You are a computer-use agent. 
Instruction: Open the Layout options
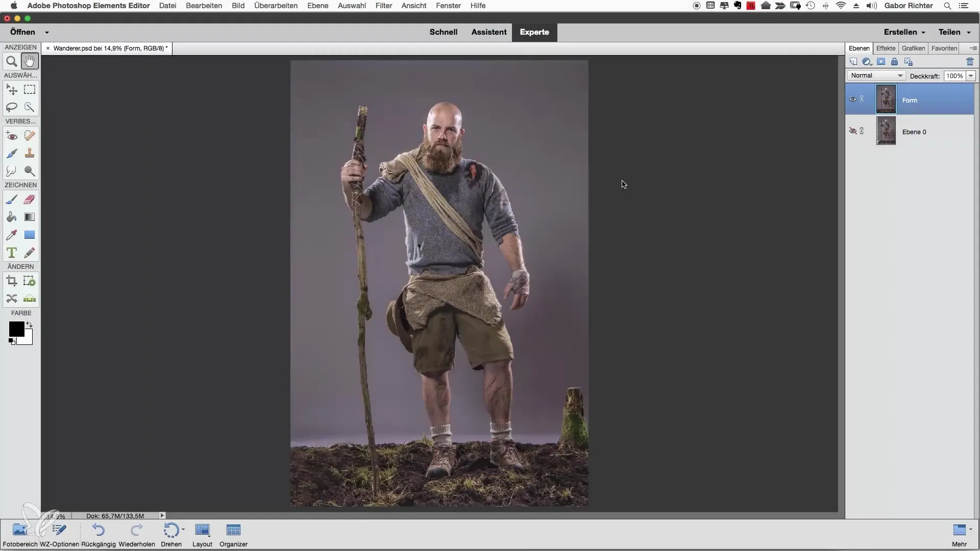coord(202,534)
